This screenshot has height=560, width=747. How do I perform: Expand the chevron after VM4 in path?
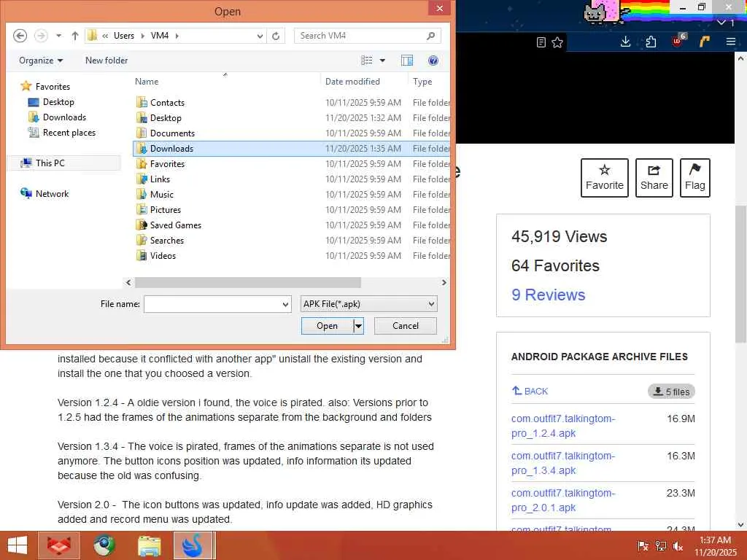point(177,36)
